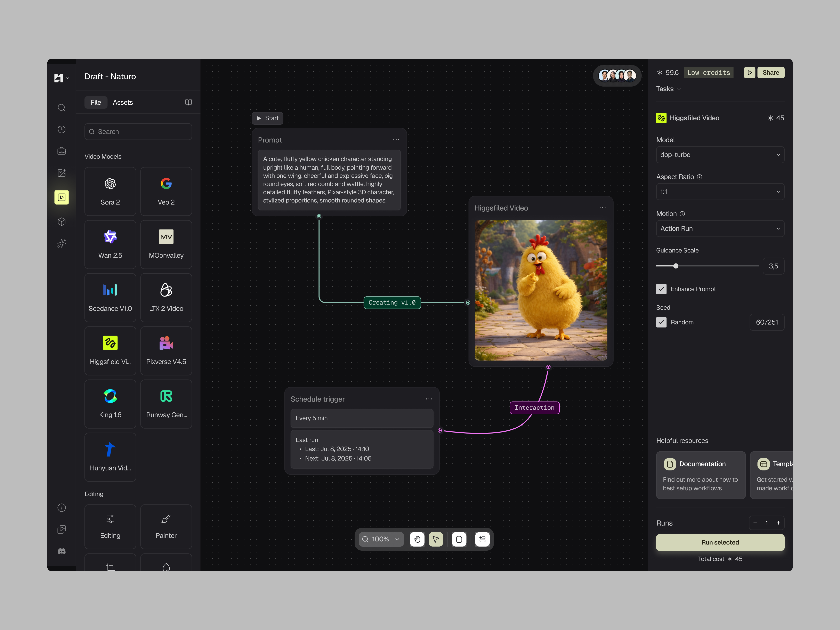The image size is (840, 630).
Task: Click the prompt text box
Action: (329, 180)
